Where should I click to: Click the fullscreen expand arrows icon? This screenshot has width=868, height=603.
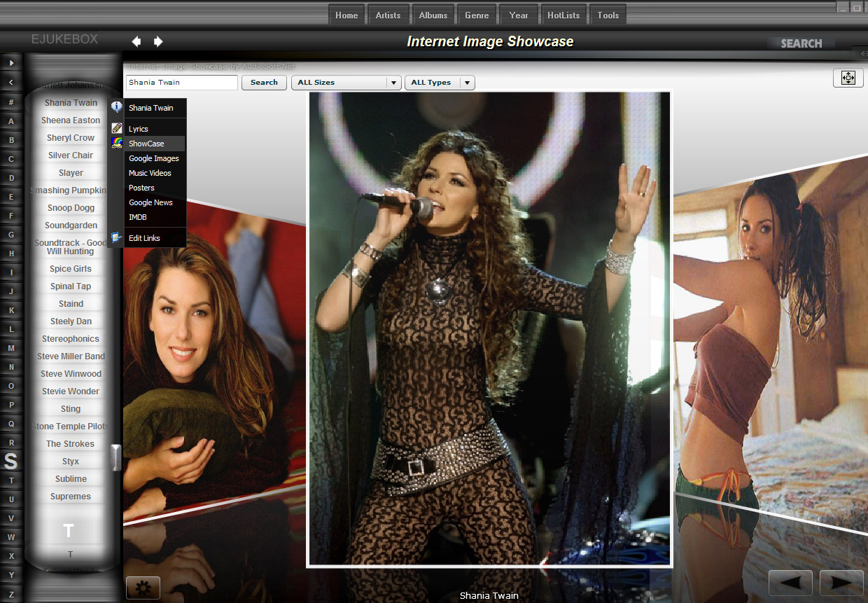(x=848, y=78)
